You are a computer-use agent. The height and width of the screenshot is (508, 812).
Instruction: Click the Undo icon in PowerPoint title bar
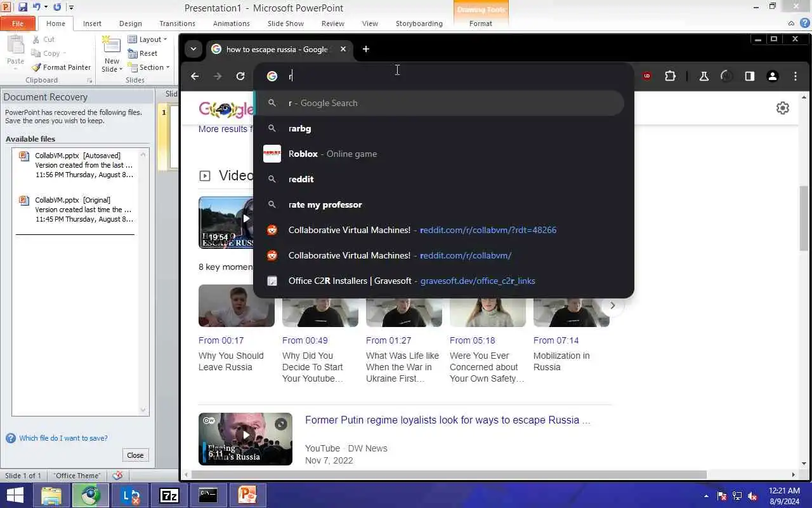[37, 7]
